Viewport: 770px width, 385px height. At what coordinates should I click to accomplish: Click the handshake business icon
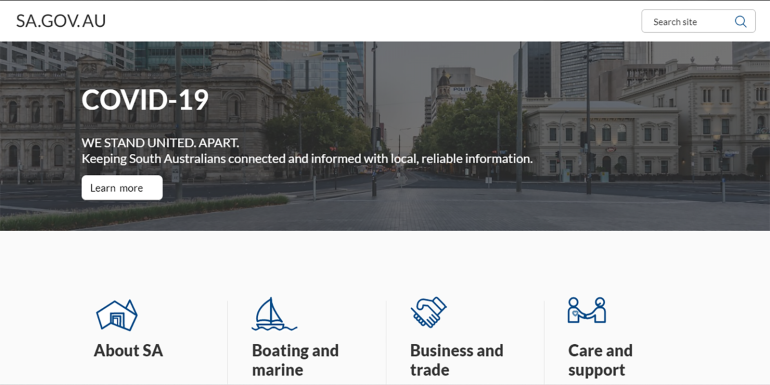(428, 312)
